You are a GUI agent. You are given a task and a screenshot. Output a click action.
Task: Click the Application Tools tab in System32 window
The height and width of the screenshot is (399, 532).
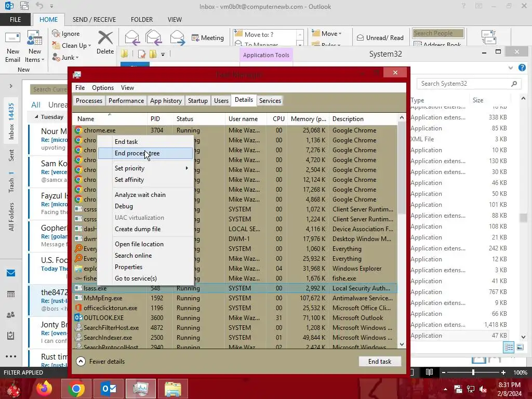266,55
